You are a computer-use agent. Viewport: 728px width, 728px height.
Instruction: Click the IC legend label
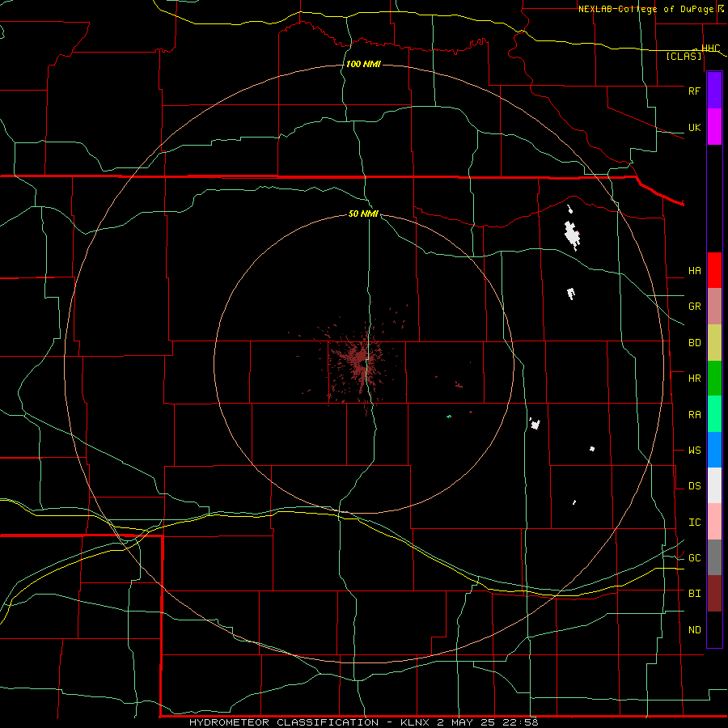(694, 523)
